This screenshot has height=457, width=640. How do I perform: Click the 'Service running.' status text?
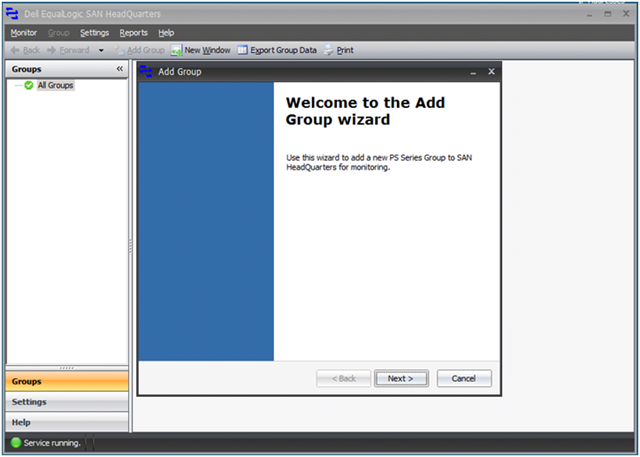[52, 443]
